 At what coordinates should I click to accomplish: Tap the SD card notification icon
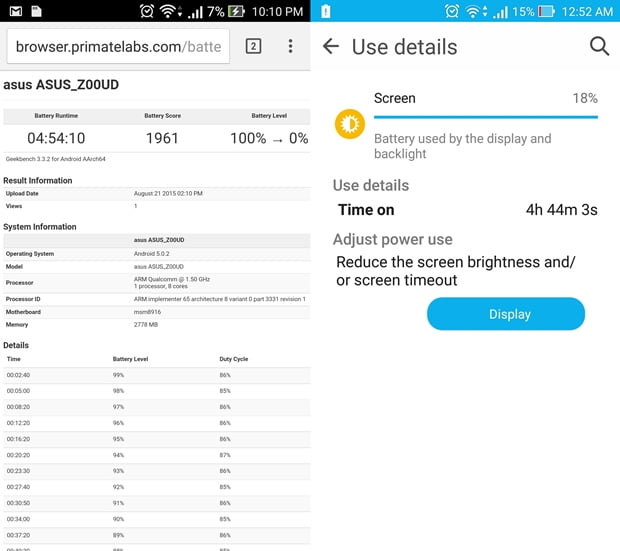point(36,11)
